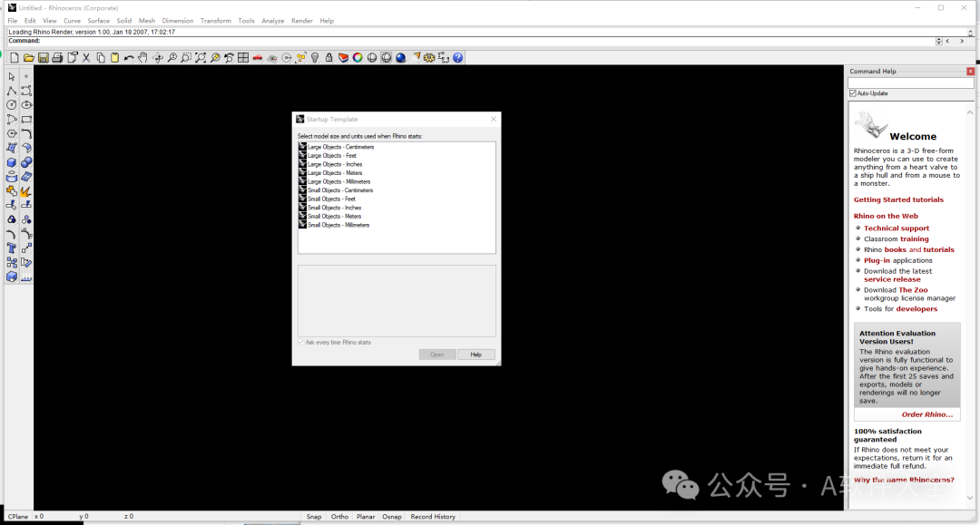Follow the Technical support link
This screenshot has height=525, width=980.
point(897,228)
